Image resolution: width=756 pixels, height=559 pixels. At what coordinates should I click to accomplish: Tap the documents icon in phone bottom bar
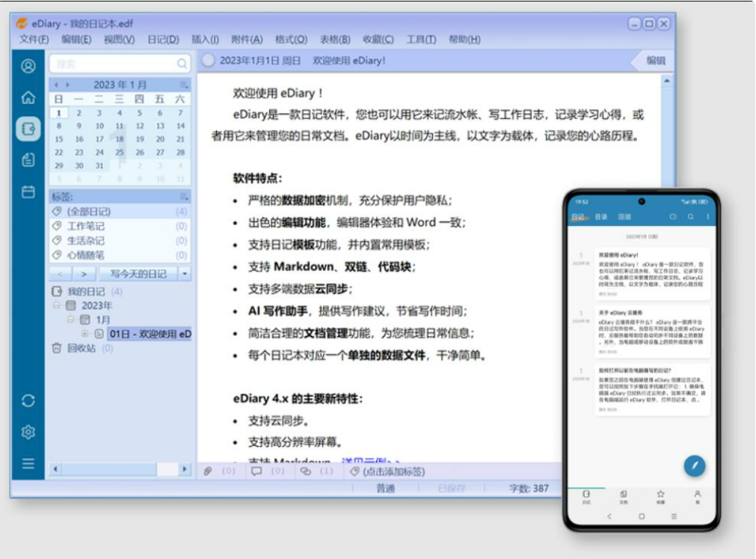click(624, 496)
